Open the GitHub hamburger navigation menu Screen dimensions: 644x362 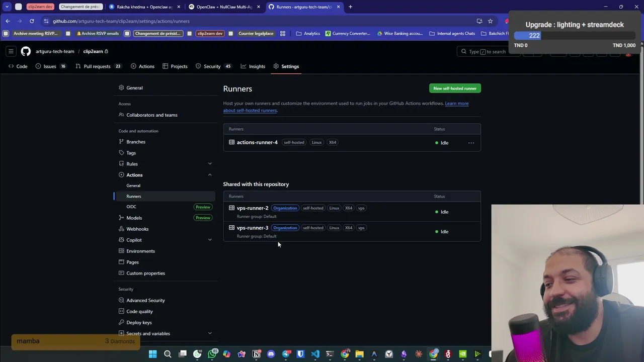tap(11, 51)
